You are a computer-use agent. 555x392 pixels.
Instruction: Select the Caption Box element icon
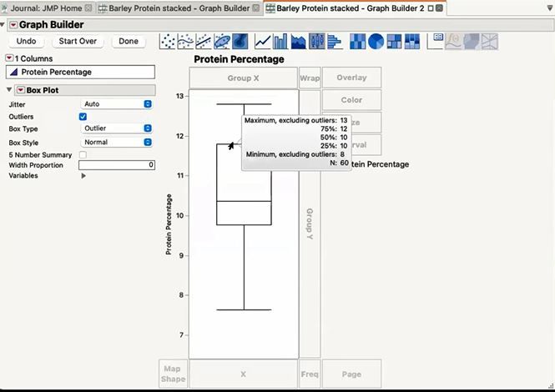click(435, 42)
